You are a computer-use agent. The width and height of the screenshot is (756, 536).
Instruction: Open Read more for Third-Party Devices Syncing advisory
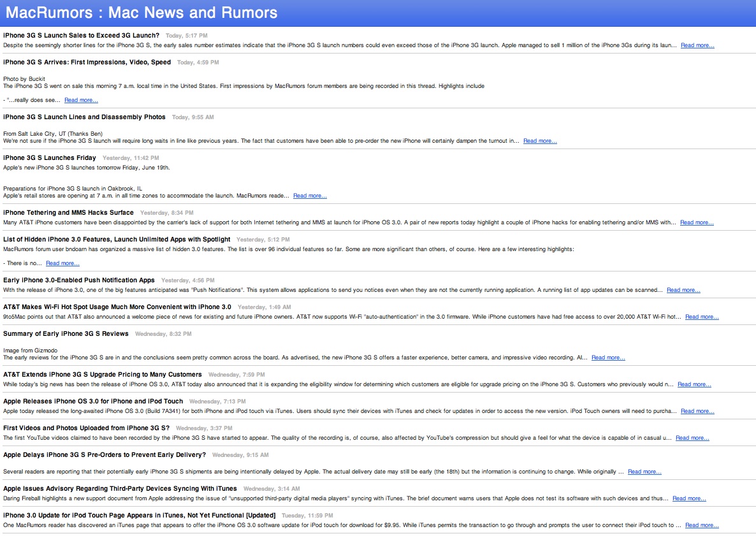click(689, 499)
